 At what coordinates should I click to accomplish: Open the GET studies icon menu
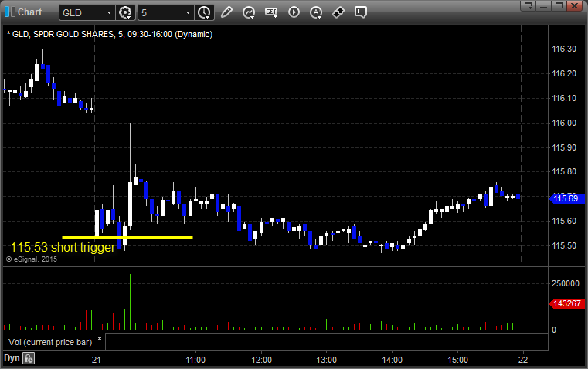(x=271, y=12)
